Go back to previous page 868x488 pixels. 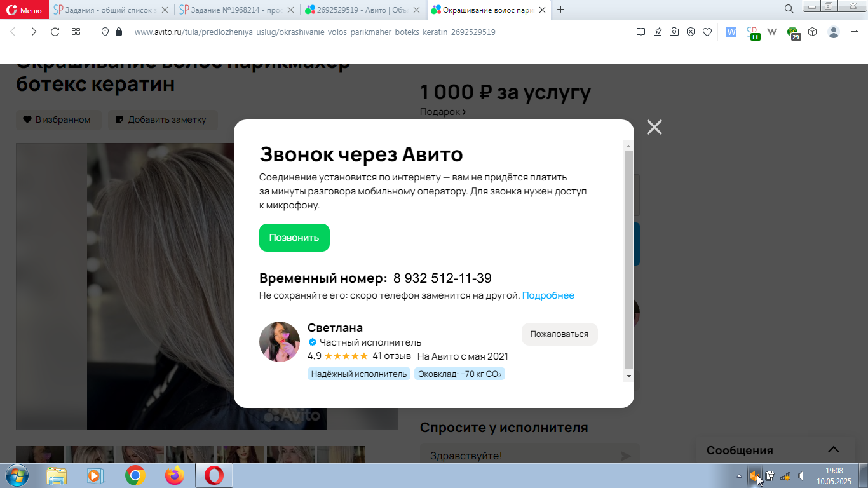point(13,32)
